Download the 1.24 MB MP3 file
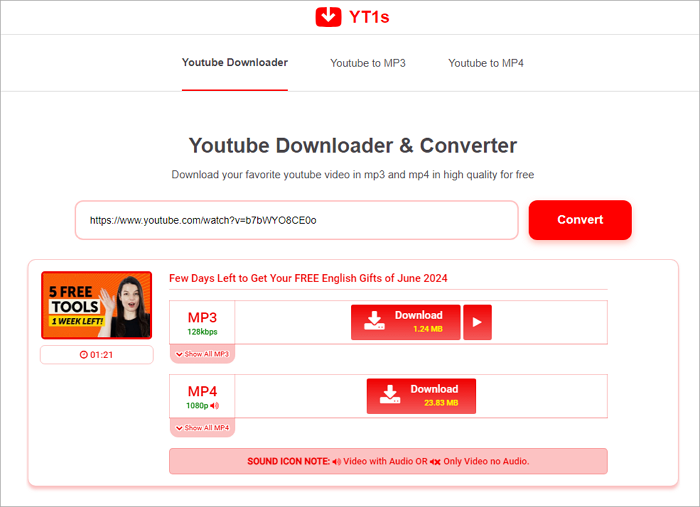700x507 pixels. [x=405, y=322]
